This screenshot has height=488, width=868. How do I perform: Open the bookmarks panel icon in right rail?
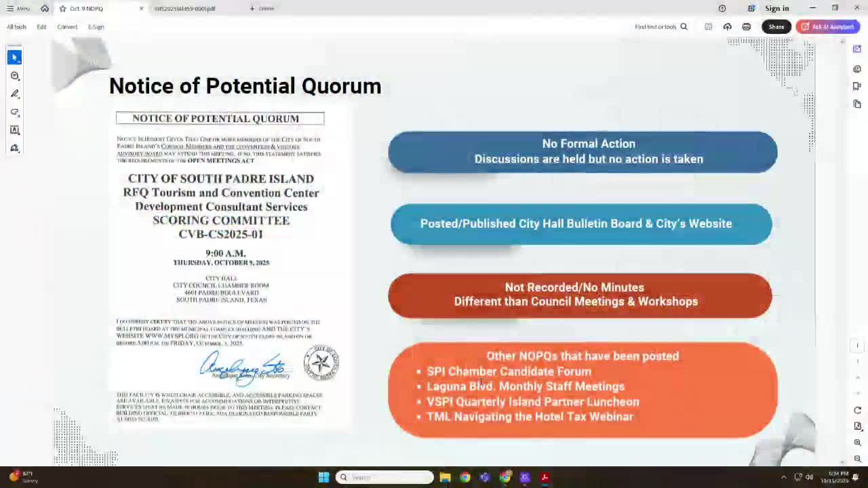click(857, 86)
